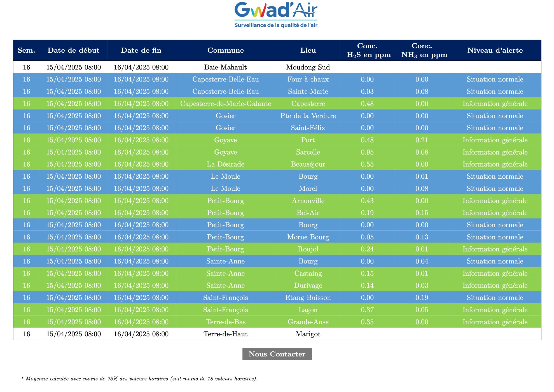Select the Lagon location cell
The height and width of the screenshot is (392, 554).
coord(308,310)
